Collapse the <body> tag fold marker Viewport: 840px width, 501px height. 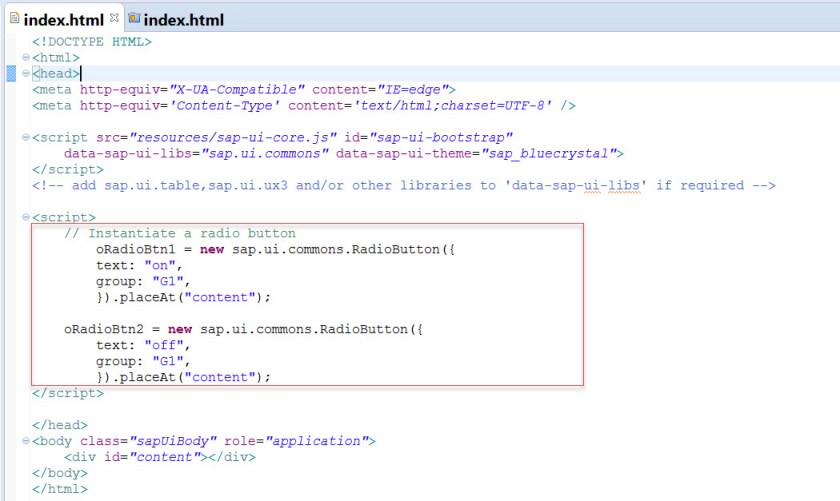coord(26,441)
